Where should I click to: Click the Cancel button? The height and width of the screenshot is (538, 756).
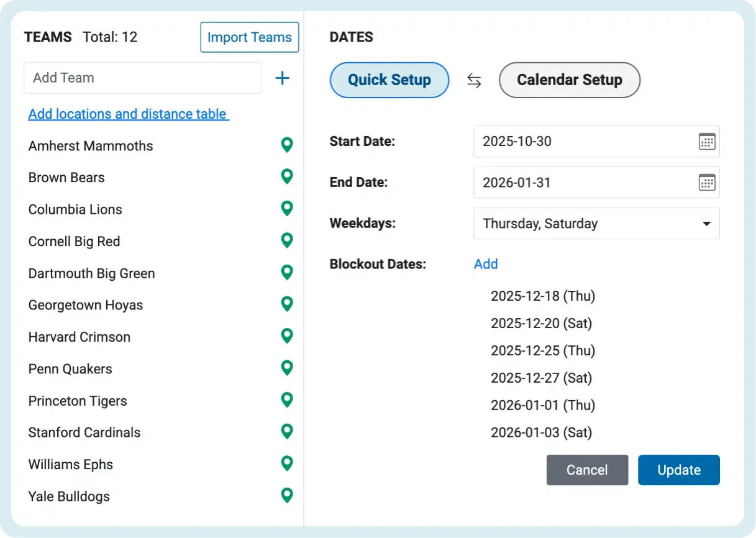coord(587,470)
